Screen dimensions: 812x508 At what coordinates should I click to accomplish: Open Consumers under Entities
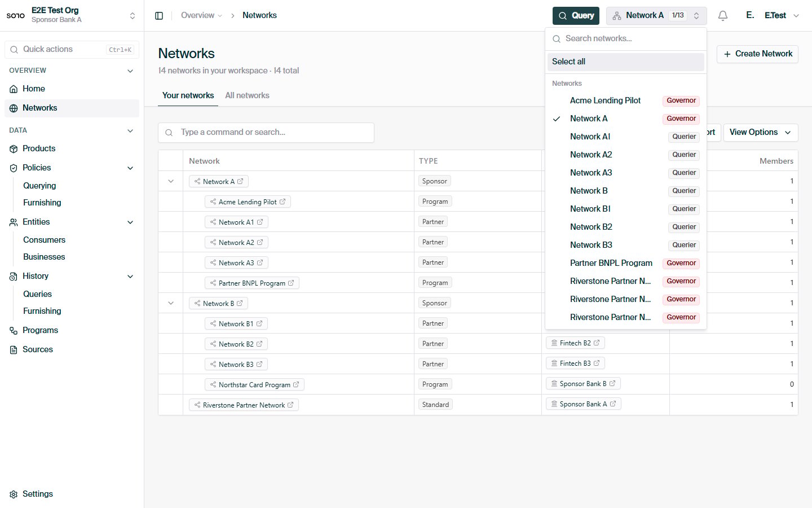click(x=44, y=240)
